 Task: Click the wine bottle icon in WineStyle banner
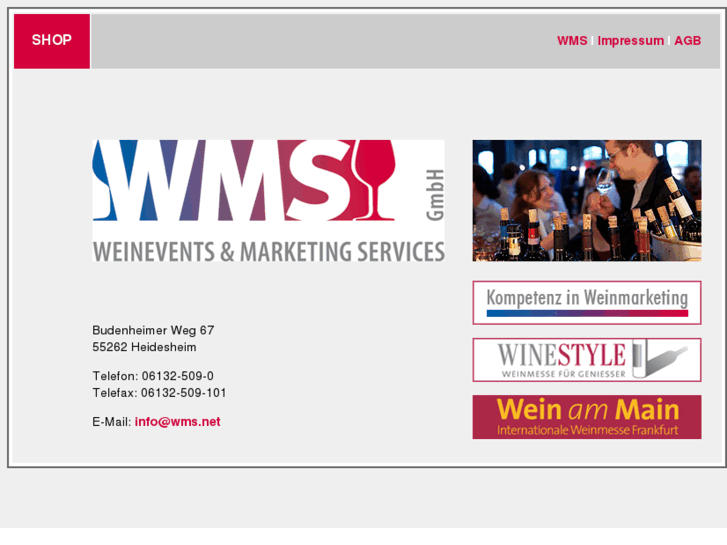click(x=660, y=358)
